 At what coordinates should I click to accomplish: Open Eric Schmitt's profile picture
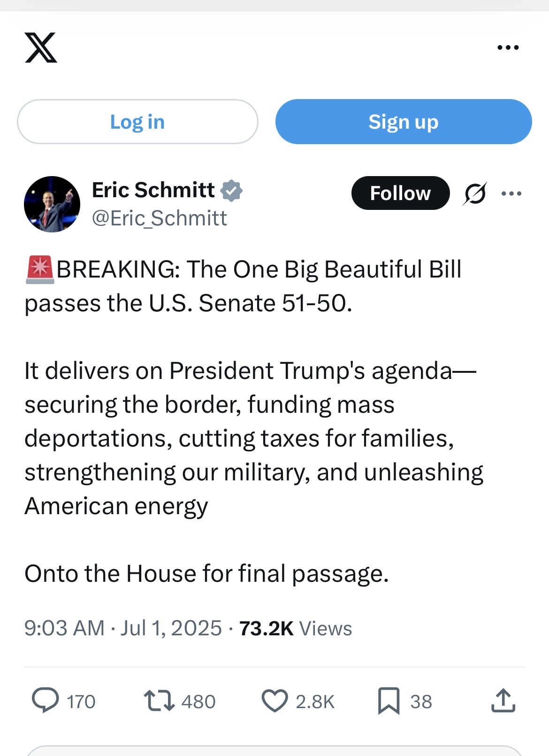52,204
